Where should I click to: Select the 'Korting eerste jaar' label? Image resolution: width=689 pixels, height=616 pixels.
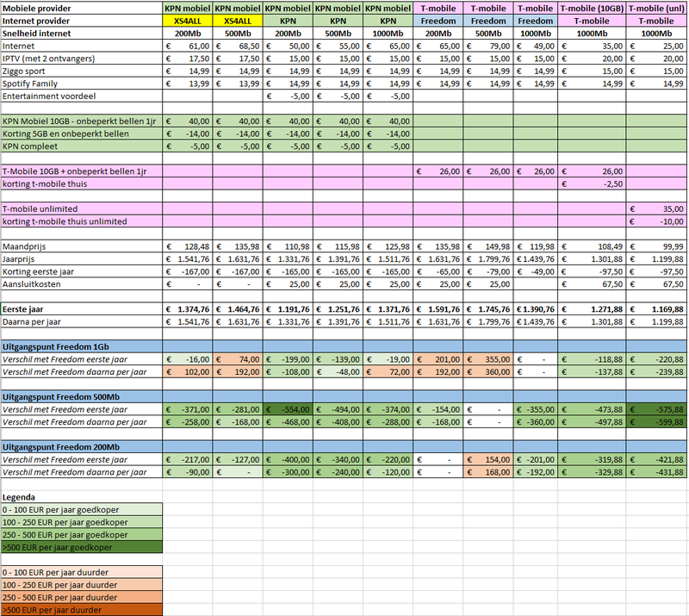click(82, 271)
